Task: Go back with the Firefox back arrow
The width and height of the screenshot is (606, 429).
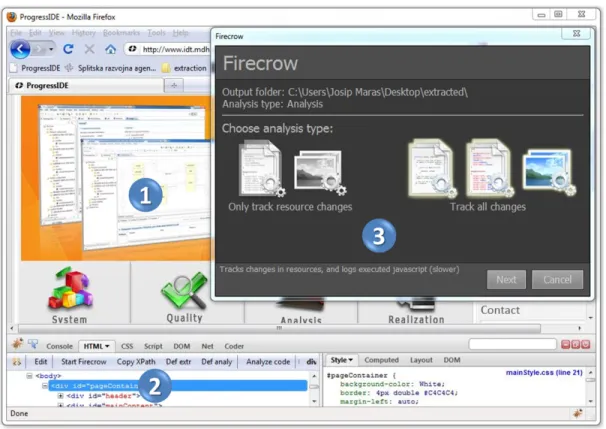Action: [x=20, y=49]
